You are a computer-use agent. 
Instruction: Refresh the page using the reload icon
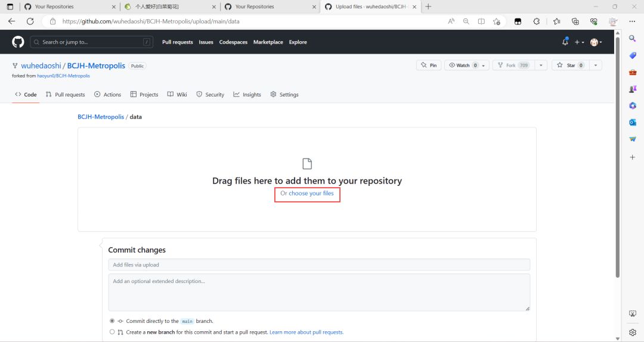(30, 21)
